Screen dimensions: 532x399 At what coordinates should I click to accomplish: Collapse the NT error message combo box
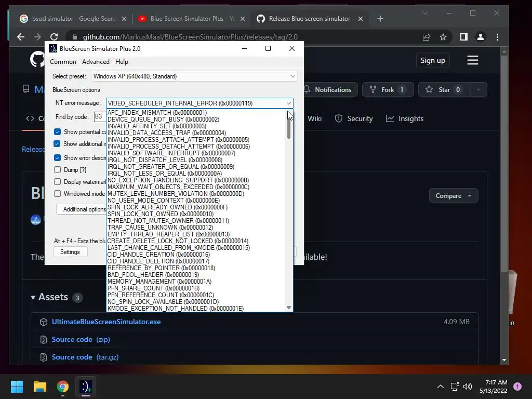pos(288,103)
